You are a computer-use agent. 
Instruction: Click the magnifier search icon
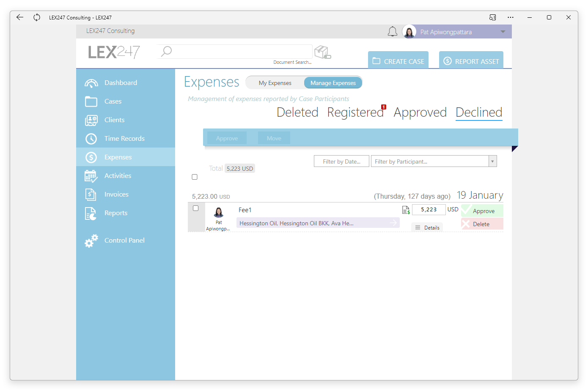point(167,51)
